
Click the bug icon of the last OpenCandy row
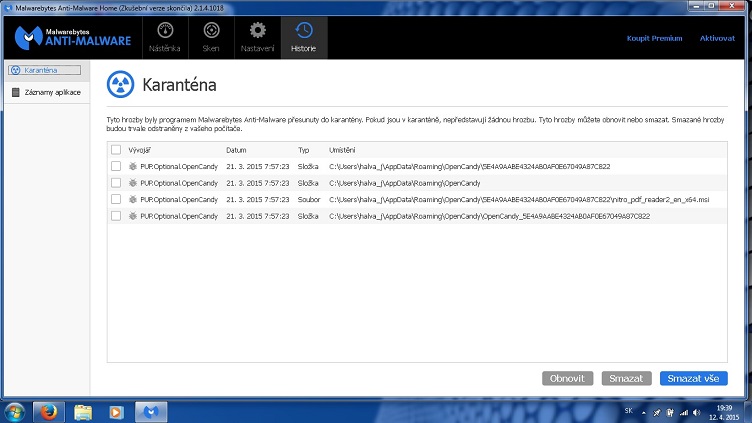[133, 216]
